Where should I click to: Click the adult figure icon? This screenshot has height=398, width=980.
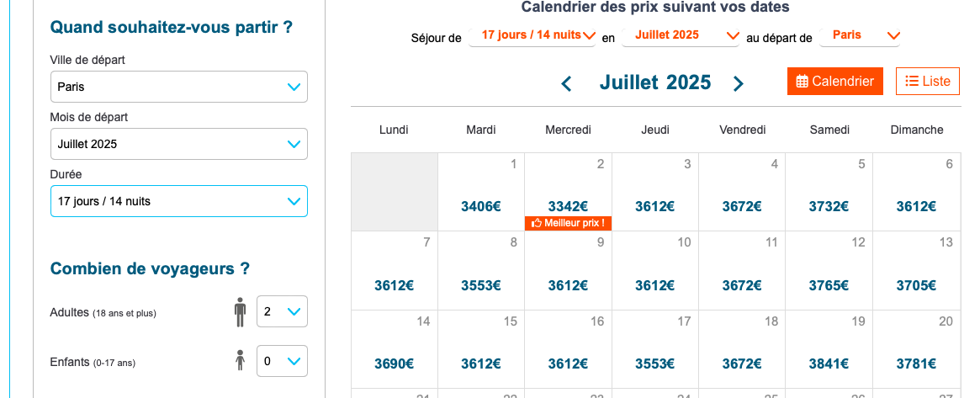pos(240,312)
